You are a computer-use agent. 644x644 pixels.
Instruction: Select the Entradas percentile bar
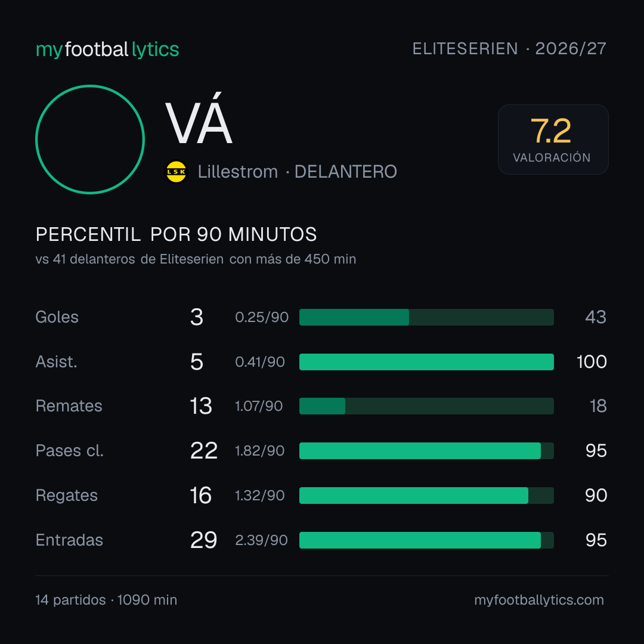pyautogui.click(x=426, y=540)
